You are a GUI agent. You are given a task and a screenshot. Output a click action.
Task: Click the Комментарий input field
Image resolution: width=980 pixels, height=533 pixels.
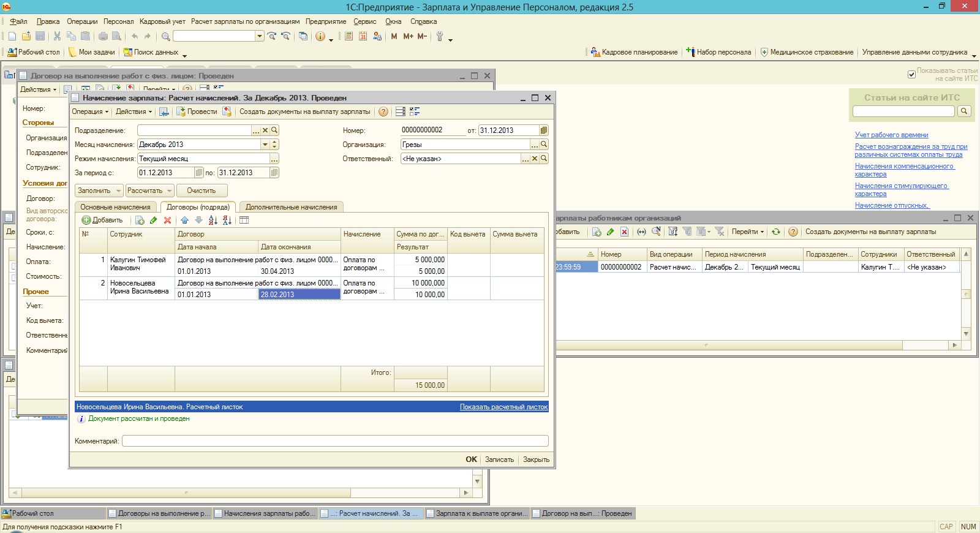tap(335, 441)
